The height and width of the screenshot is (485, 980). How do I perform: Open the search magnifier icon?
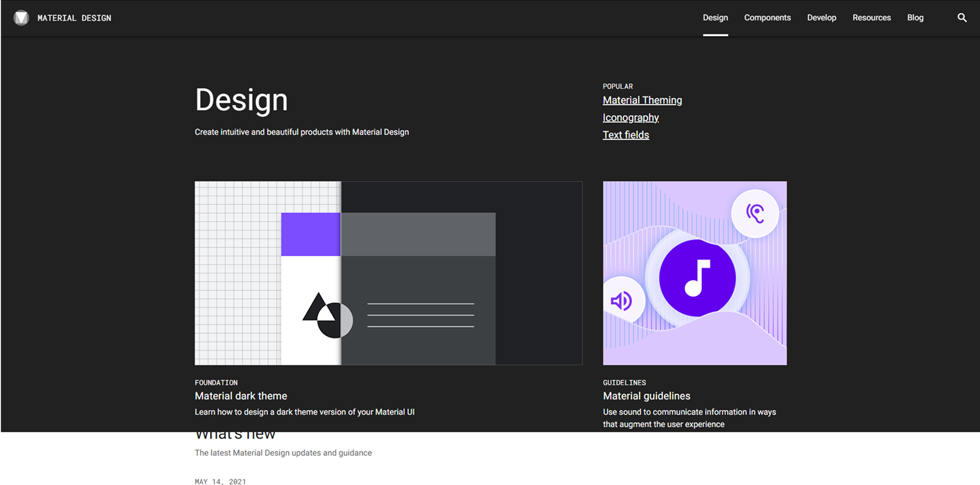pyautogui.click(x=962, y=18)
